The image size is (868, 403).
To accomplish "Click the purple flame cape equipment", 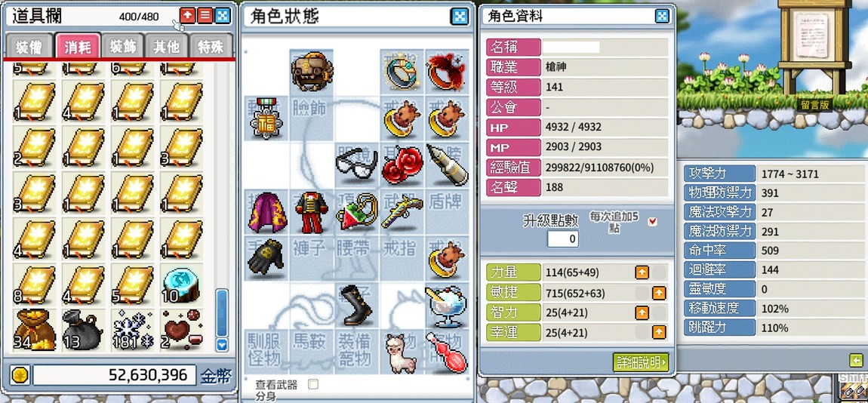I will click(266, 212).
